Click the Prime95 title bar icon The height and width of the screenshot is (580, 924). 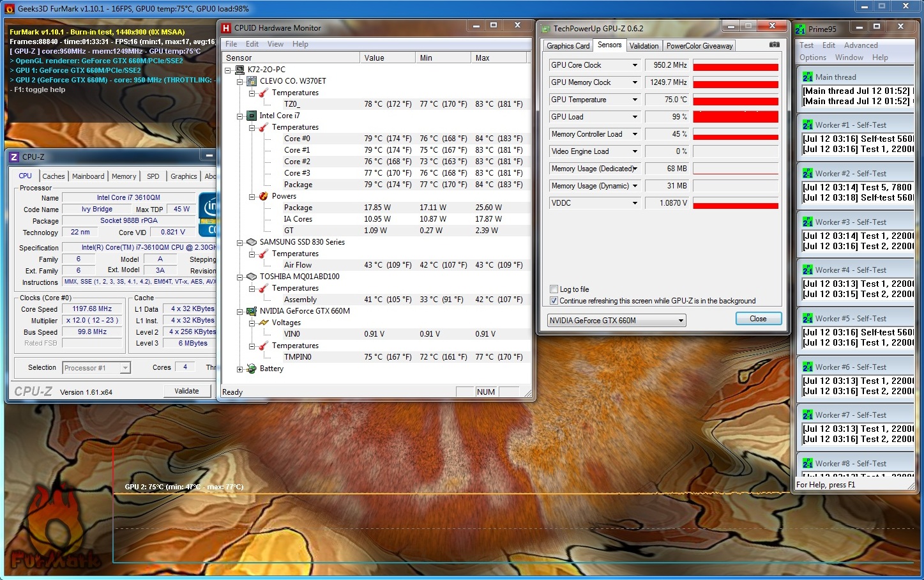[x=801, y=29]
